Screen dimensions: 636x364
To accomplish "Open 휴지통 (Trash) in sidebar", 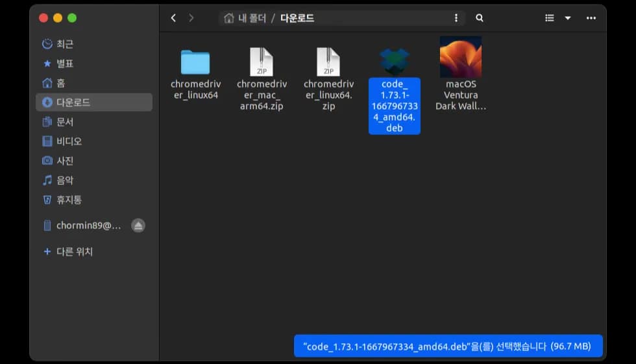I will tap(68, 200).
